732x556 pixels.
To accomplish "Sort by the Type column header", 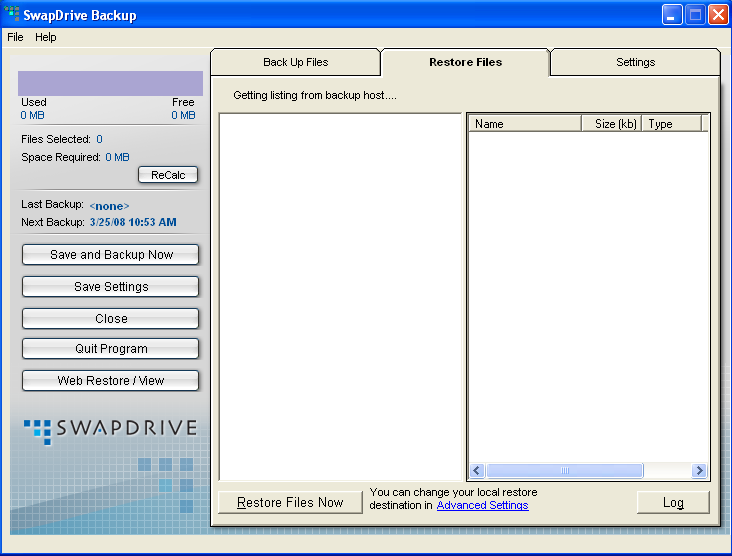I will (x=672, y=124).
